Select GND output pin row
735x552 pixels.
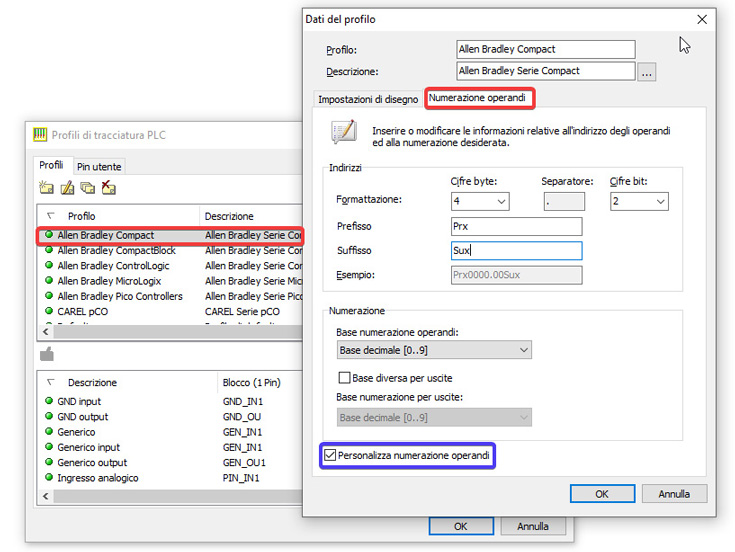pyautogui.click(x=171, y=417)
